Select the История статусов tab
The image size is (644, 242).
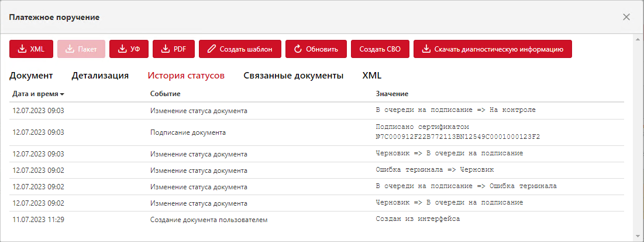click(186, 76)
